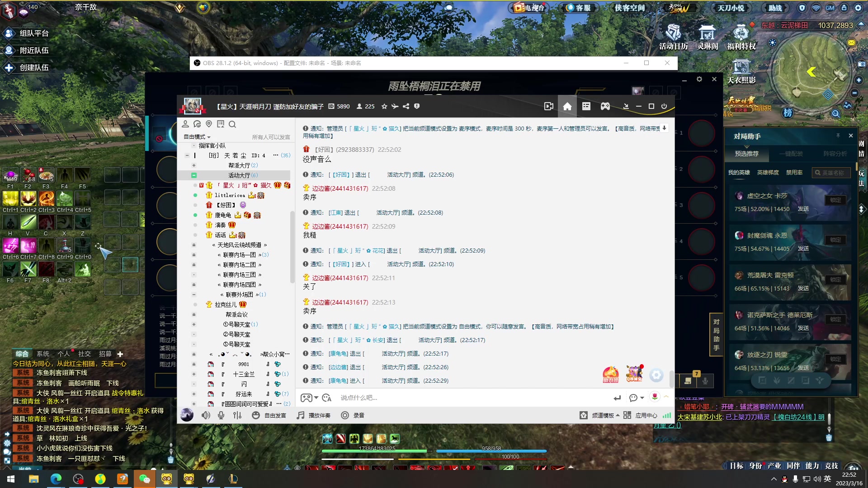Select the 英雄梯度 sub-tab
The width and height of the screenshot is (868, 488).
click(768, 173)
